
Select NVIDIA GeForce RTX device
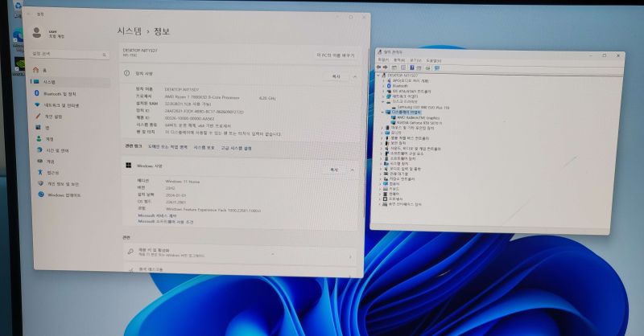click(x=418, y=123)
